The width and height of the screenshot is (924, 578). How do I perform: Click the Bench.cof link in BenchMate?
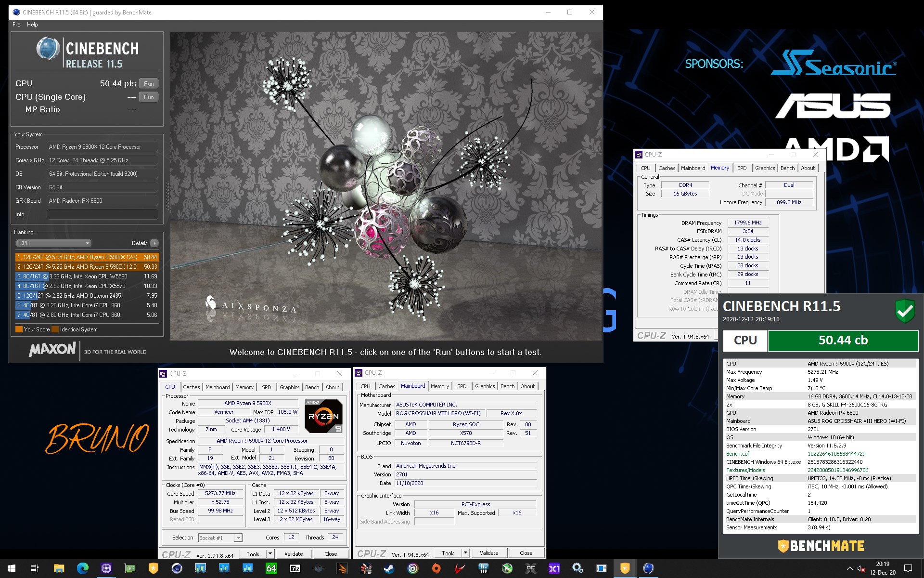click(x=738, y=454)
